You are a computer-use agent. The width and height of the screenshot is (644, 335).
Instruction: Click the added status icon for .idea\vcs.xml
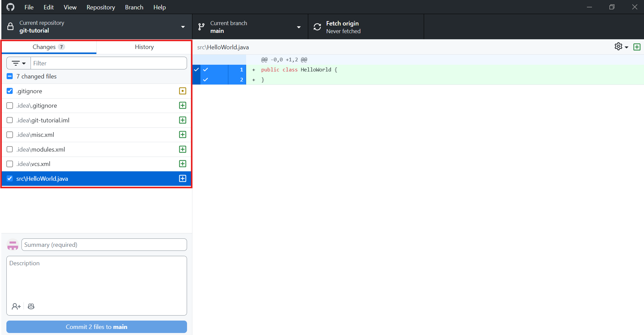[x=183, y=164]
